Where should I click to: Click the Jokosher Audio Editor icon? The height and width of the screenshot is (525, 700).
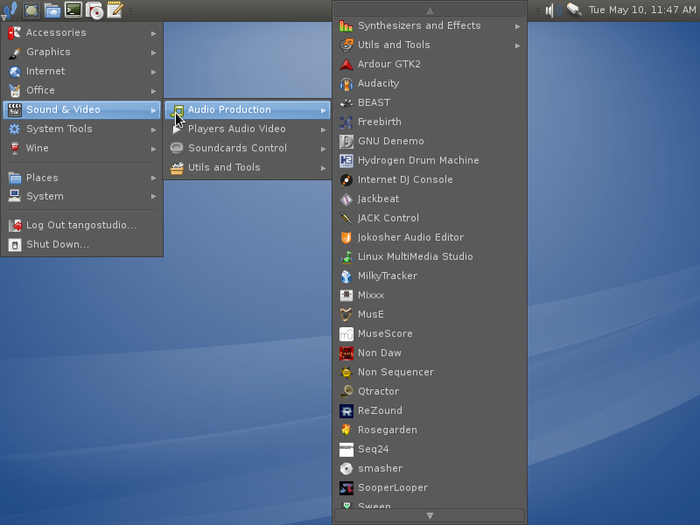pos(346,237)
